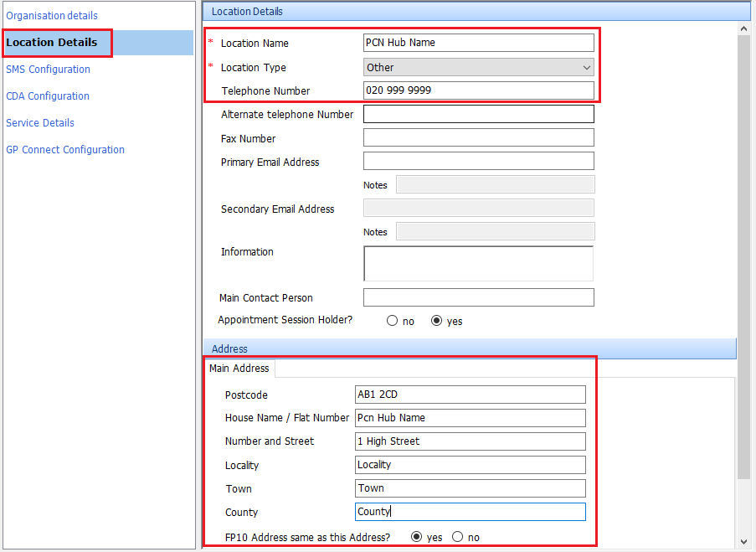Edit the Postcode field showing AB1 2CD

(x=470, y=394)
